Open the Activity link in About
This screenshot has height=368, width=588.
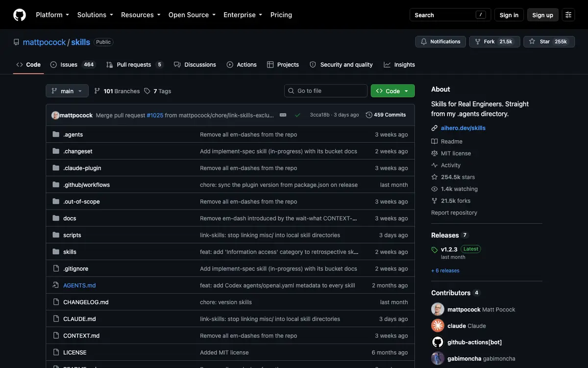451,165
